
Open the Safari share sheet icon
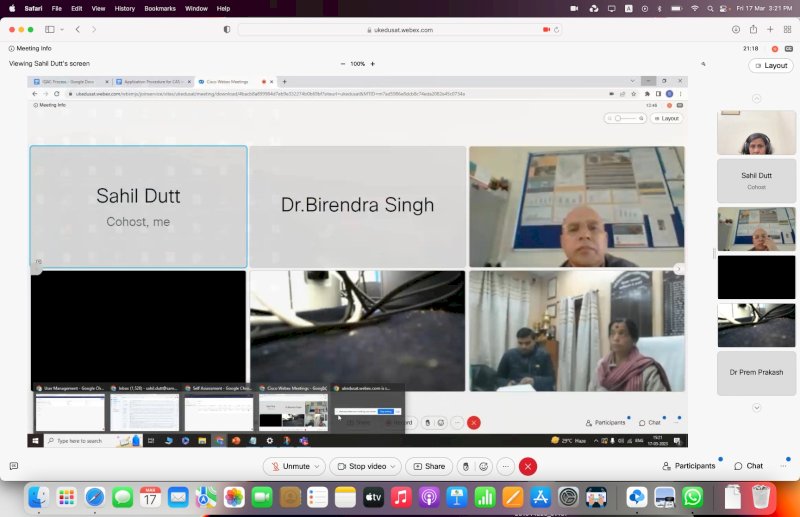tap(753, 29)
